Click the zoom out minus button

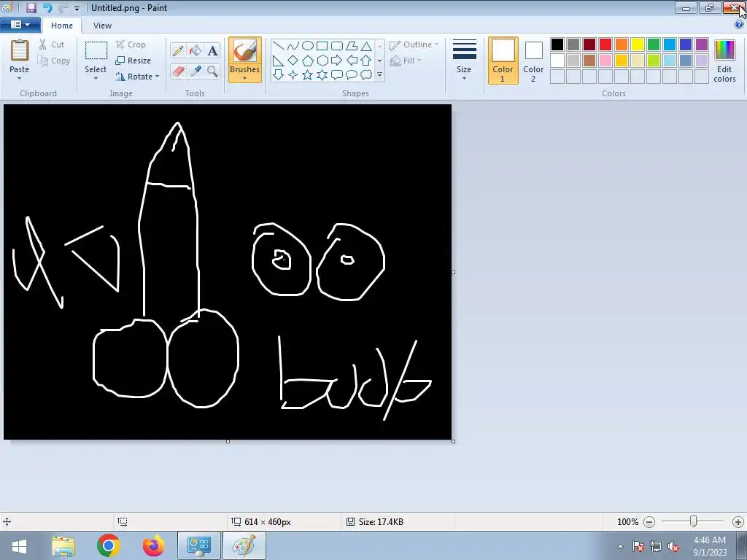pyautogui.click(x=649, y=522)
